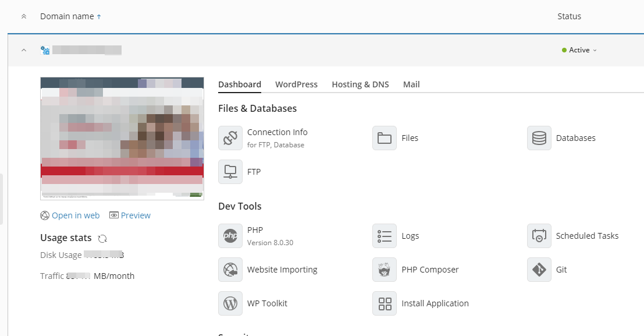Click the domain favicon icon
The width and height of the screenshot is (644, 336).
[45, 50]
